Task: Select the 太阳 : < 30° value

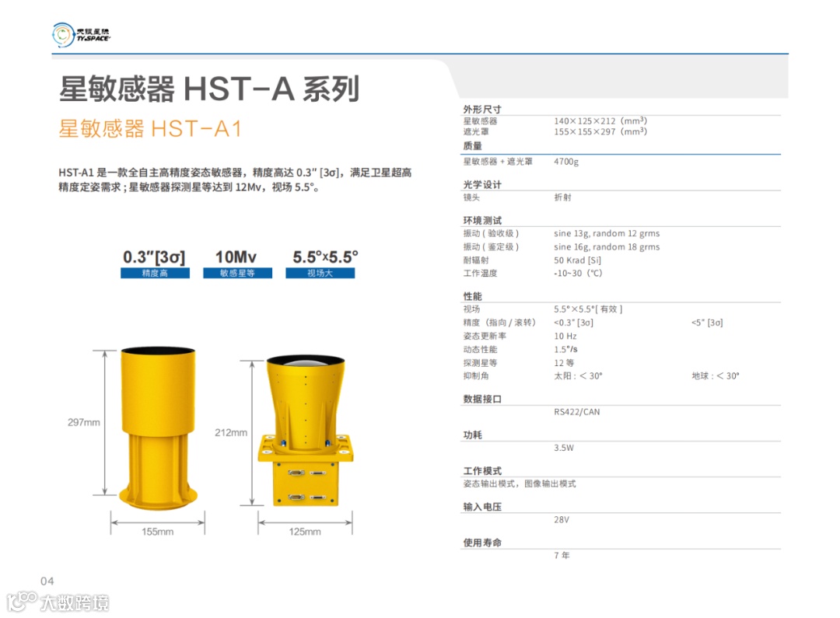Action: [578, 376]
